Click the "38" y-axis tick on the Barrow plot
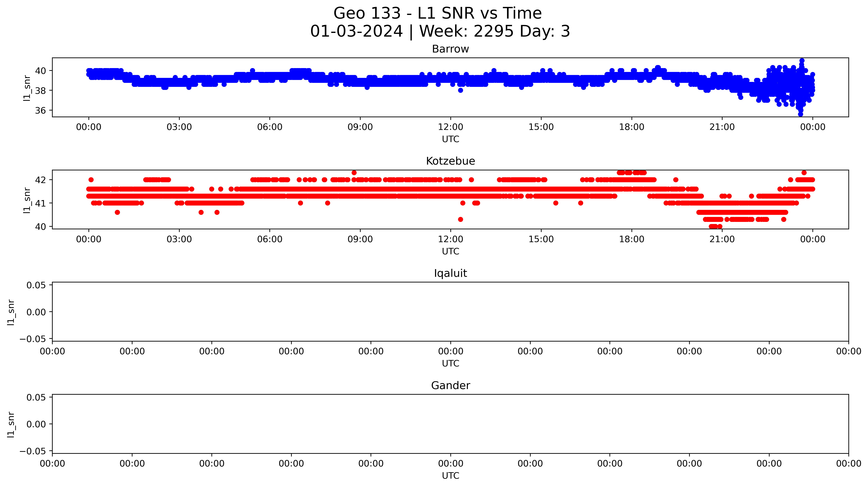 [40, 91]
